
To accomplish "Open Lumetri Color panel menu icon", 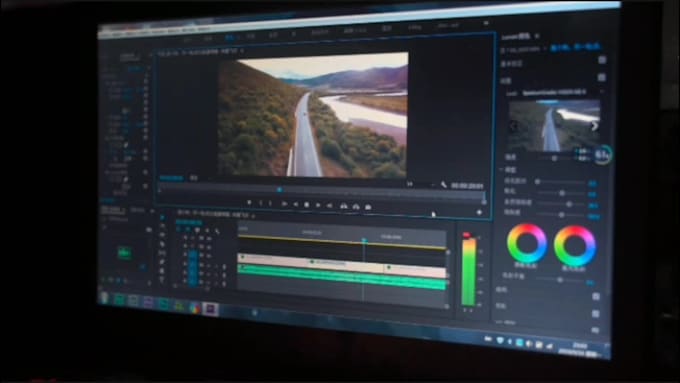I will coord(537,36).
